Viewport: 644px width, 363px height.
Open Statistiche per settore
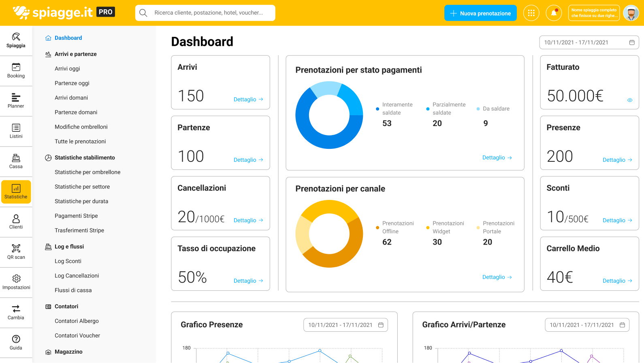[x=82, y=187]
